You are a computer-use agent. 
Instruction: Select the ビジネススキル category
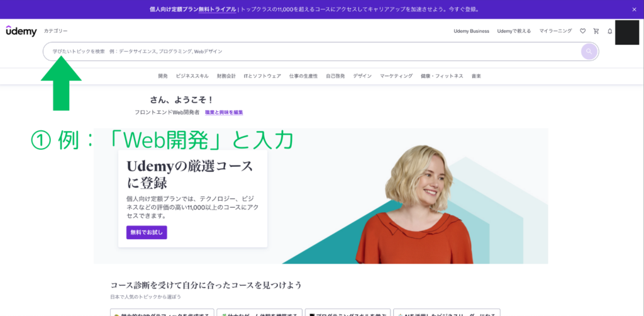tap(192, 76)
